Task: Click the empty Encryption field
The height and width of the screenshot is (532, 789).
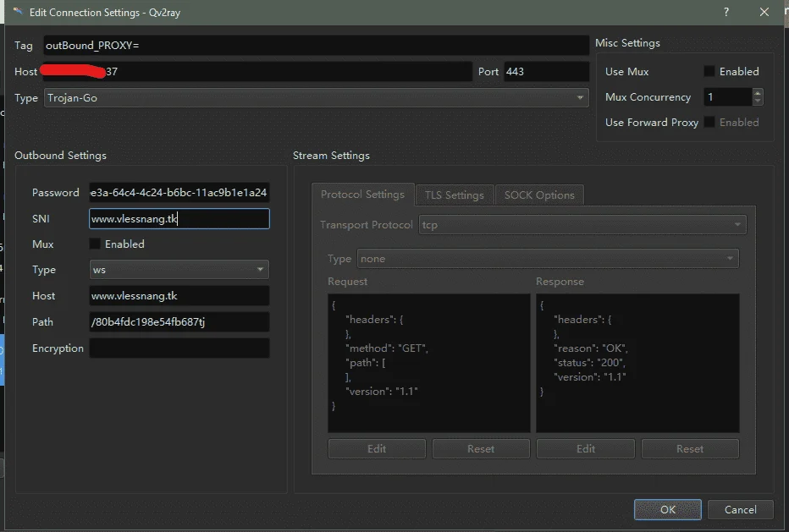Action: tap(179, 348)
